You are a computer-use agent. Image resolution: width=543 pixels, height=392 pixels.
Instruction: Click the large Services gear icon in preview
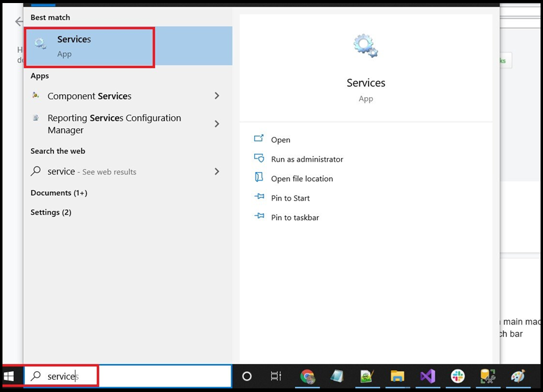365,46
